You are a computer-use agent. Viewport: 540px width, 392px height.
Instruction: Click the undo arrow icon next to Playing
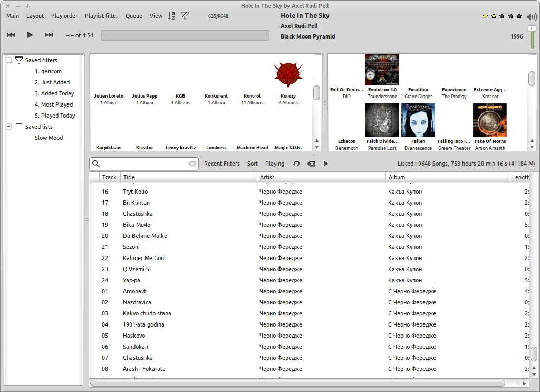click(x=296, y=164)
